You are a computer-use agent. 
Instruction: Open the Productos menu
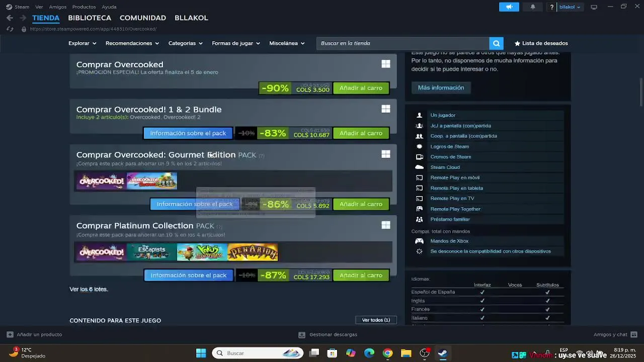click(x=84, y=7)
